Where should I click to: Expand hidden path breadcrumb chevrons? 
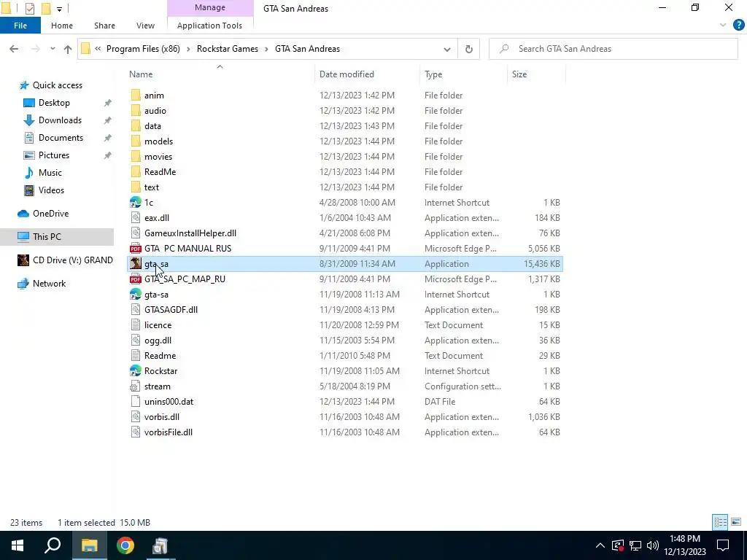pos(98,49)
